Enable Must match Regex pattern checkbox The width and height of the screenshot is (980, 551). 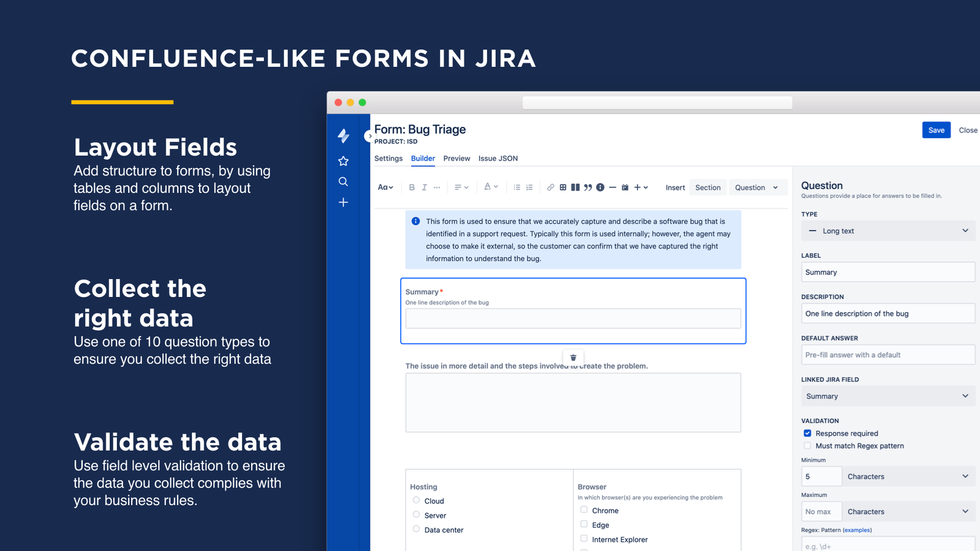[x=807, y=446]
